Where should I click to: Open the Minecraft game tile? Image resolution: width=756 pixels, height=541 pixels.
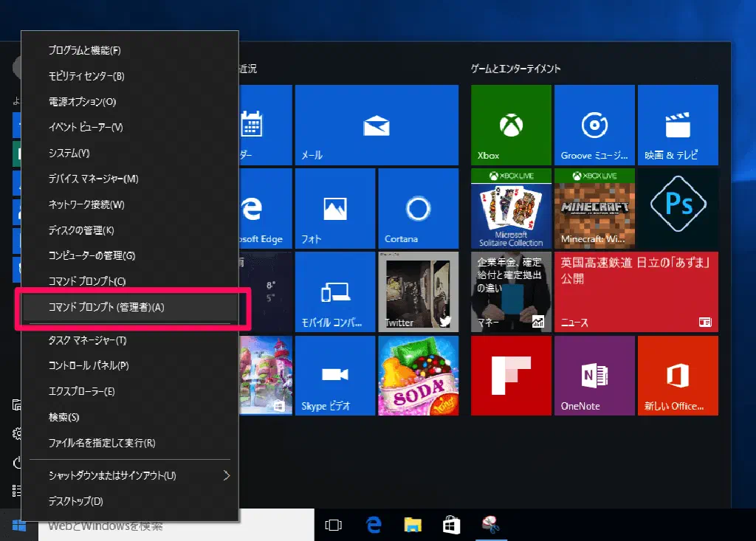pyautogui.click(x=594, y=208)
